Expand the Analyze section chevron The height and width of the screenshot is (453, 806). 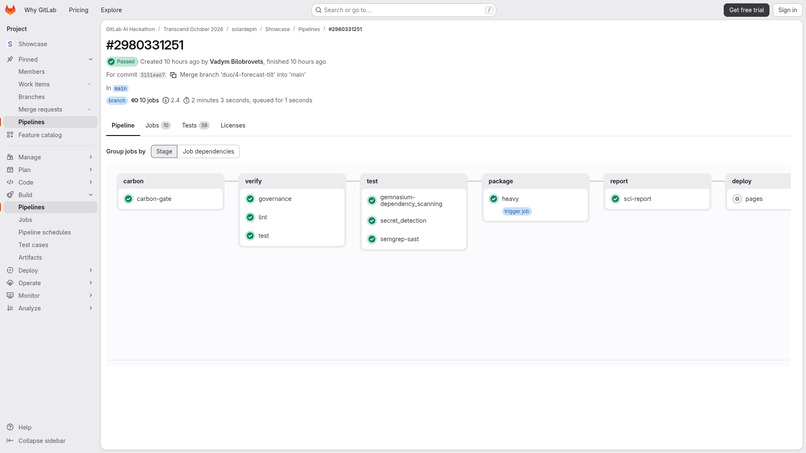(90, 308)
